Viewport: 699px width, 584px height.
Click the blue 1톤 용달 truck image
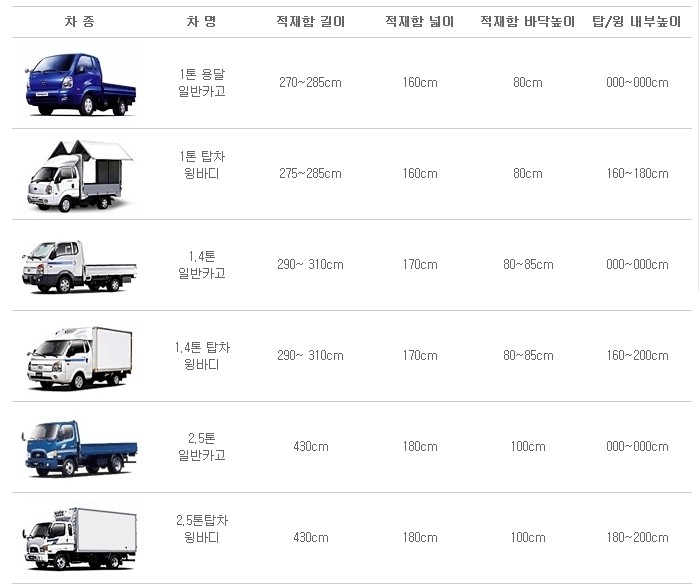coord(81,83)
